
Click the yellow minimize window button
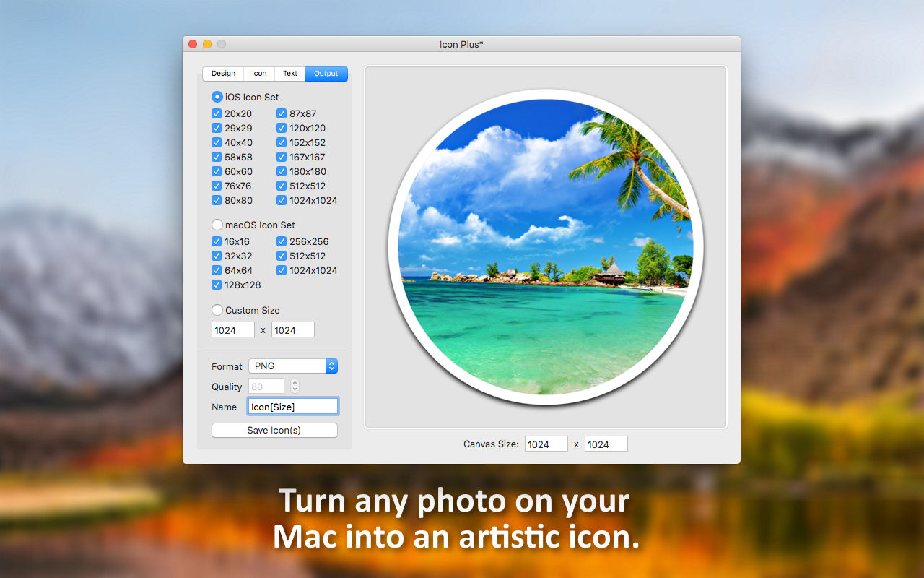click(207, 44)
